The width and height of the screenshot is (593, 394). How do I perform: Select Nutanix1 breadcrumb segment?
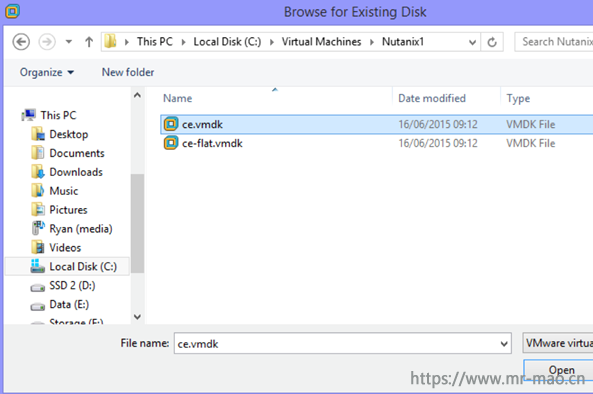click(x=403, y=42)
